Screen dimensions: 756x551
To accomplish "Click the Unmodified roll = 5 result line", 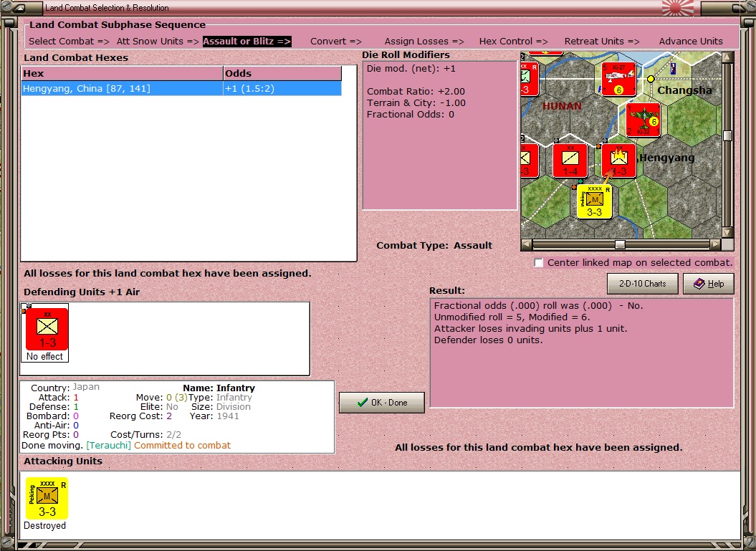I will pyautogui.click(x=512, y=317).
